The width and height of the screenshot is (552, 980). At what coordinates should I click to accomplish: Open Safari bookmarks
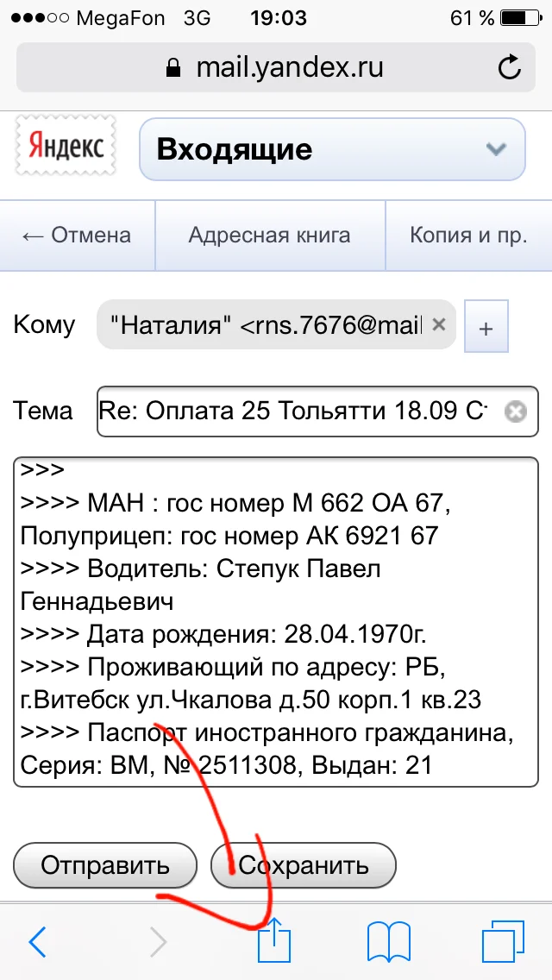[x=389, y=942]
